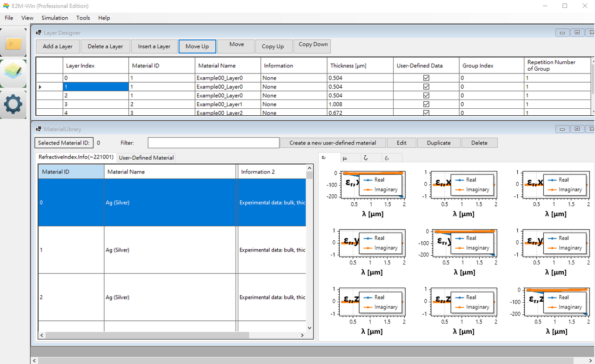The image size is (595, 364).
Task: Click the Layer Designer window title icon
Action: tap(39, 33)
